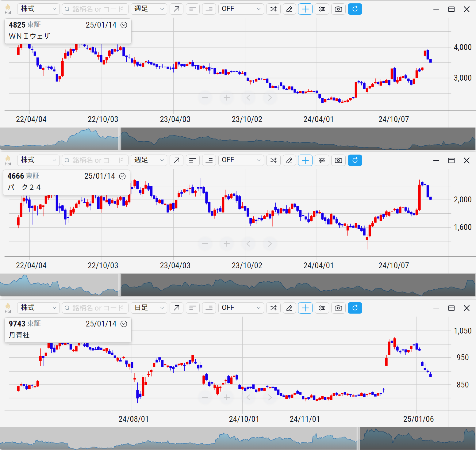Zoom out with minus button on 4825 chart
This screenshot has height=450, width=476.
coord(205,98)
